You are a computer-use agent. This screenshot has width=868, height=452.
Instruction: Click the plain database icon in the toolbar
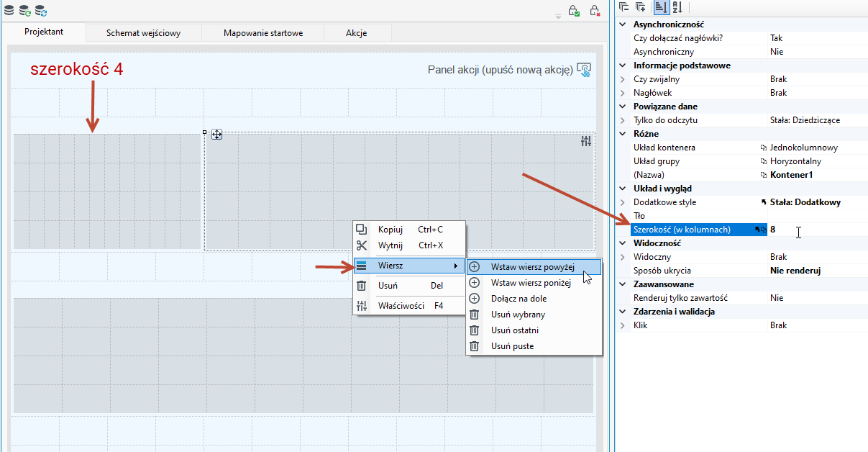pos(9,11)
